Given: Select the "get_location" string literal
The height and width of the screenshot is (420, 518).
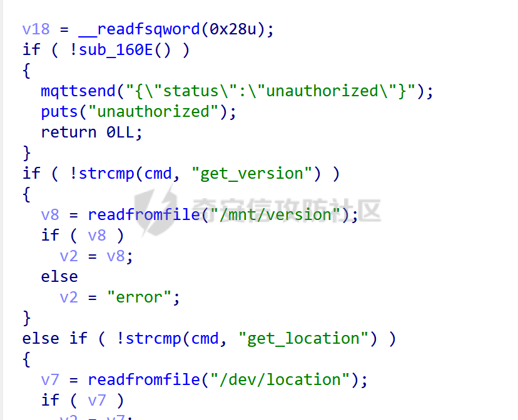Looking at the screenshot, I should 303,339.
